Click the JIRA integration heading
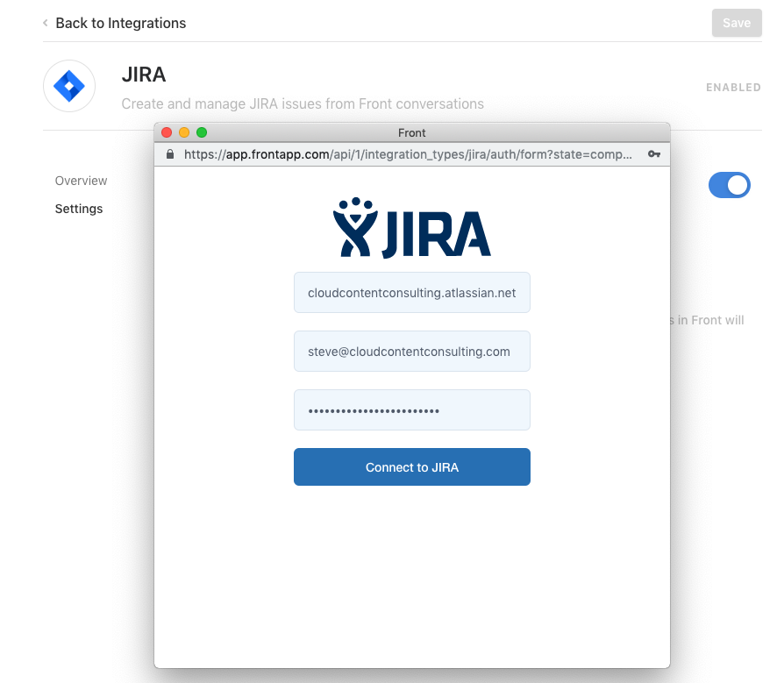Viewport: 784px width, 683px height. (144, 75)
